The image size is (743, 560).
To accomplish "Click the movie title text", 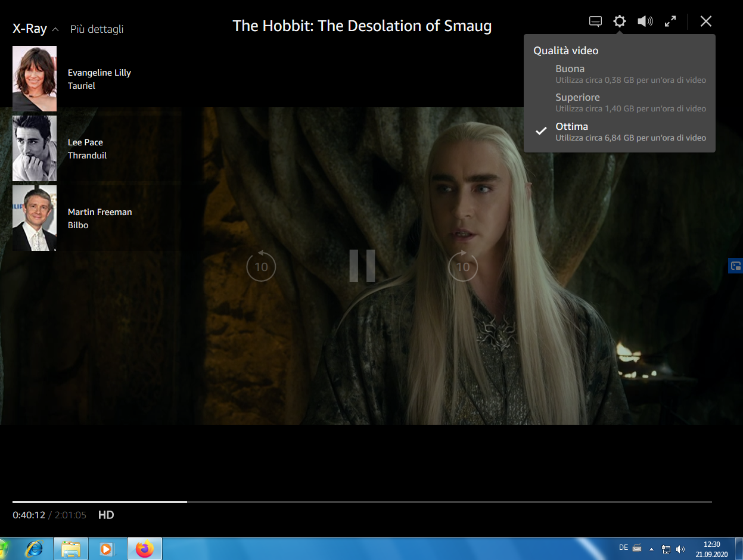I will point(362,26).
